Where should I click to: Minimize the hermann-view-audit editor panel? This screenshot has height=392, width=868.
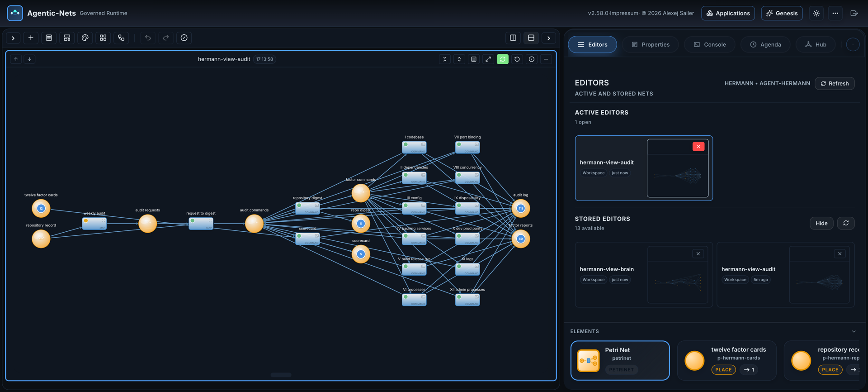tap(546, 59)
